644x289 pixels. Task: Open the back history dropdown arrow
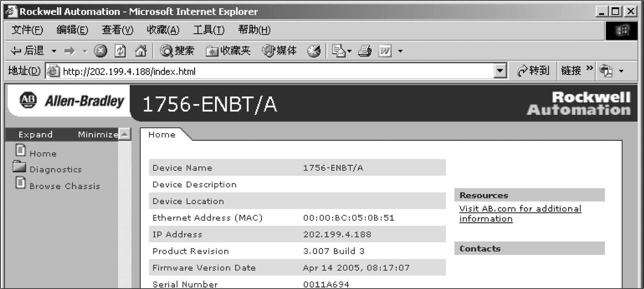tap(54, 51)
